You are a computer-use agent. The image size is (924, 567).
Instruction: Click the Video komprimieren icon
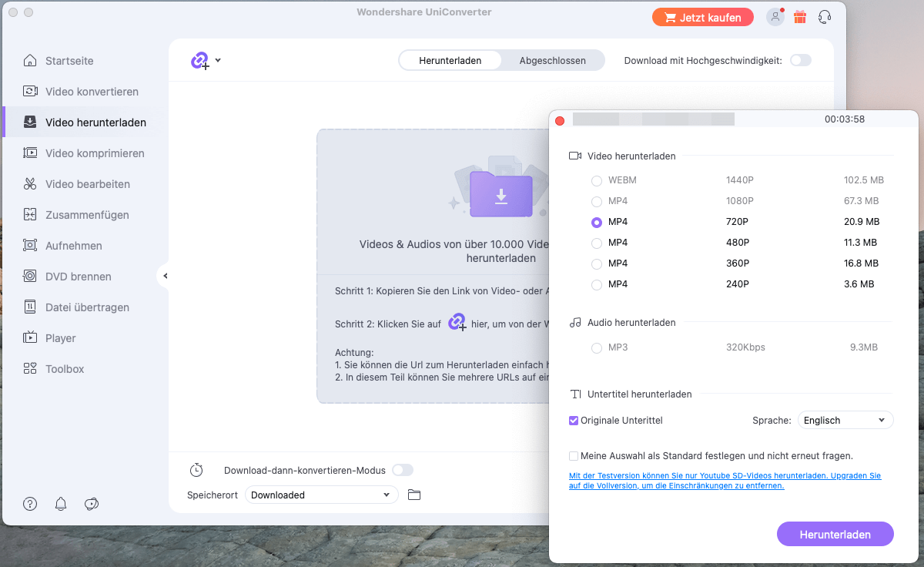pyautogui.click(x=30, y=153)
